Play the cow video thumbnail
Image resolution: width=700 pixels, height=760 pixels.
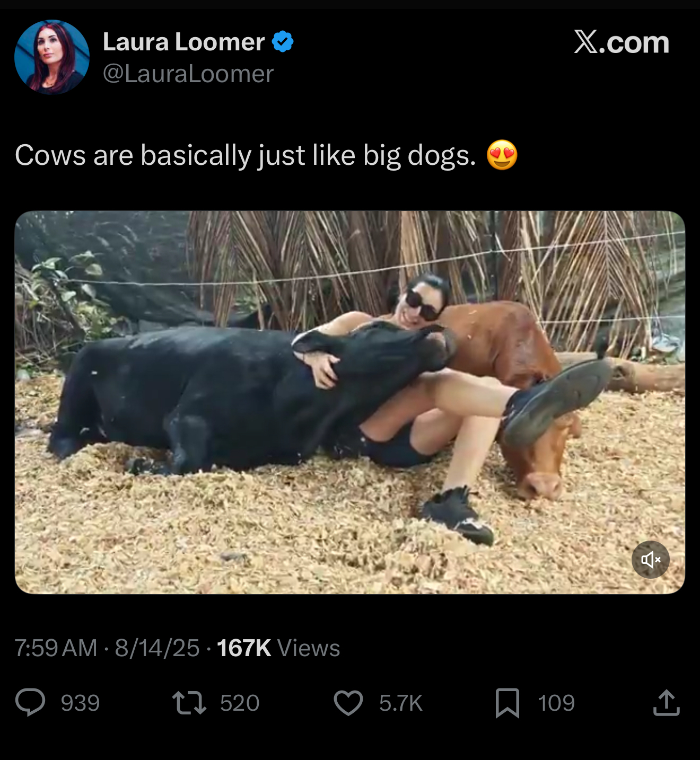[x=350, y=402]
